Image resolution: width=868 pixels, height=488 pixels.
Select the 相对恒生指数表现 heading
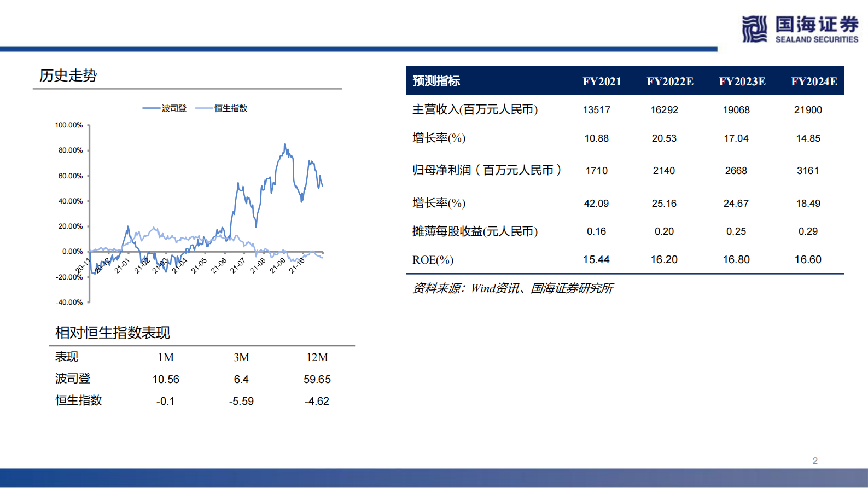[113, 333]
